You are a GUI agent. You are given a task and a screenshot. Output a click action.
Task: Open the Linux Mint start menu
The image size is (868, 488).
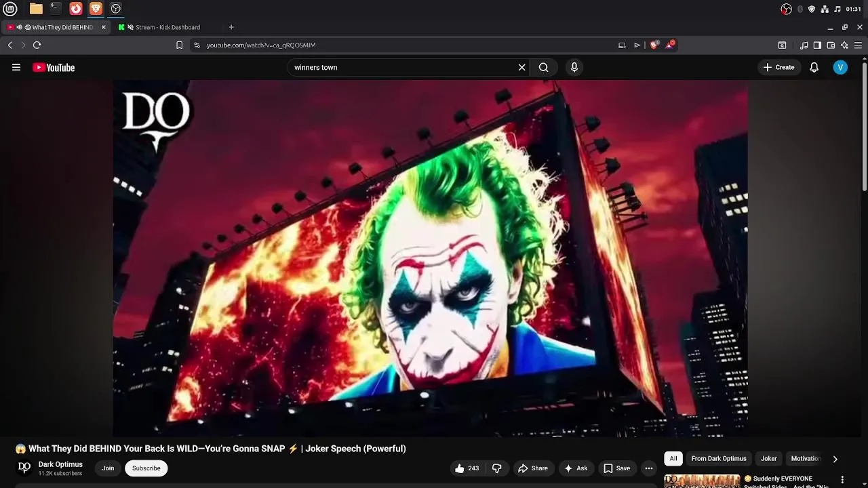[10, 9]
